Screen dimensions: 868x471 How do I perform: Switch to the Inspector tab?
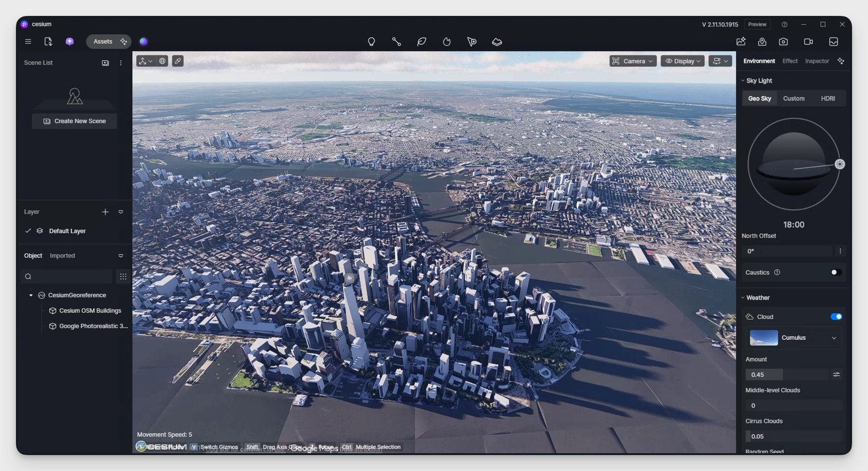click(817, 61)
